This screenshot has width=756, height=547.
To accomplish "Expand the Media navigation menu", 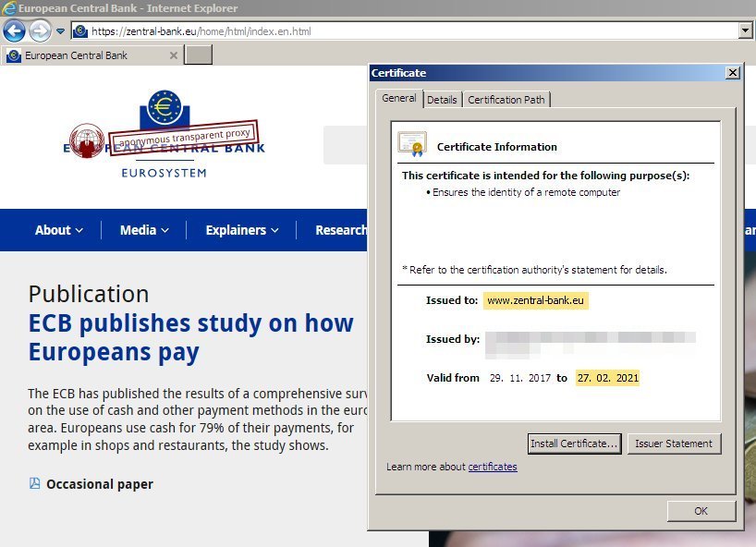I will click(144, 230).
